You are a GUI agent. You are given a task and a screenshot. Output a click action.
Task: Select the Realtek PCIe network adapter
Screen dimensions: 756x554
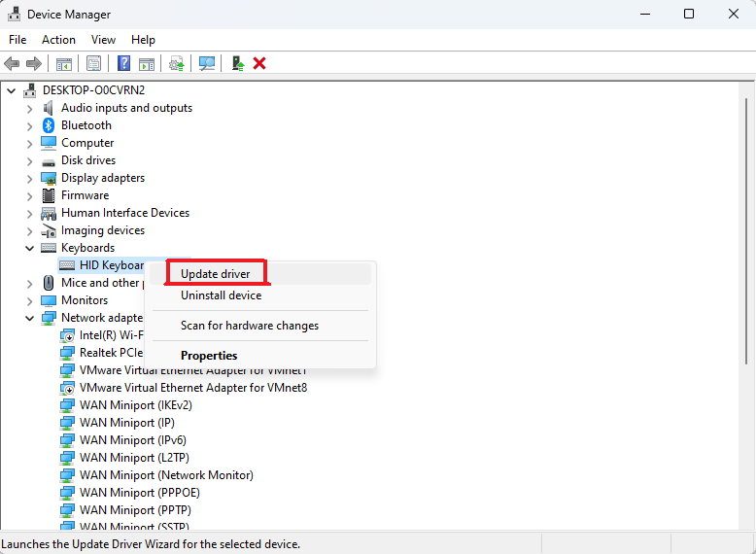click(111, 353)
